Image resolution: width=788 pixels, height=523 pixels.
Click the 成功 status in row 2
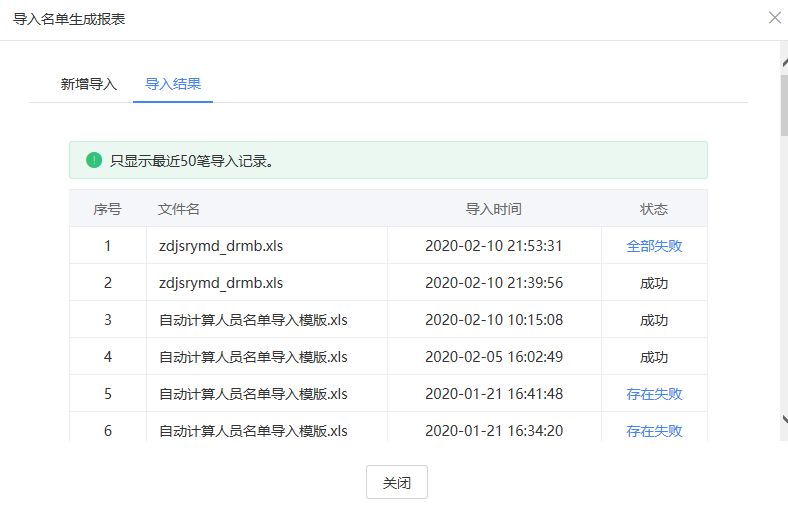[x=654, y=283]
